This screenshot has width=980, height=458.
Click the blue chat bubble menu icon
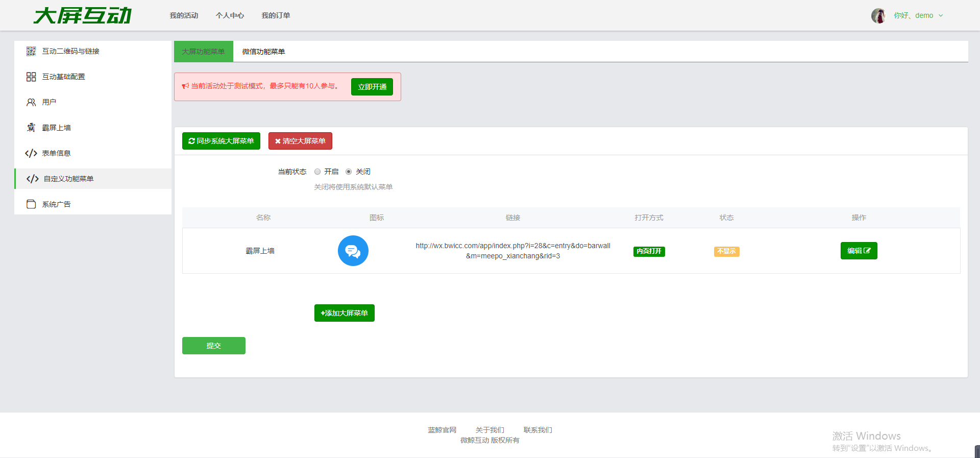(x=353, y=251)
